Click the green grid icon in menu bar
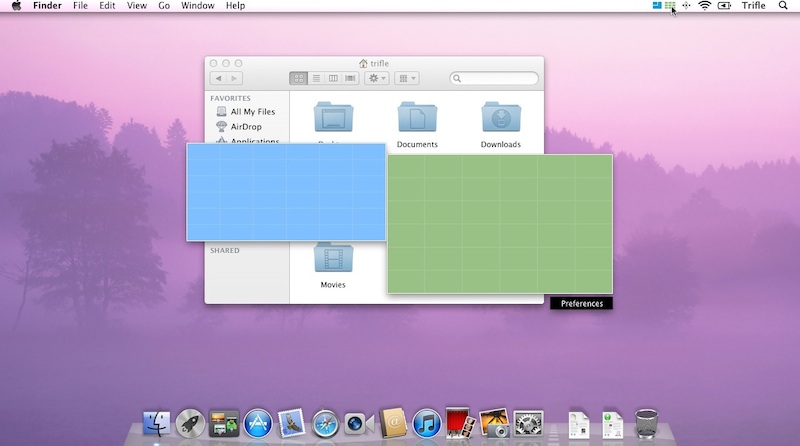 (670, 6)
